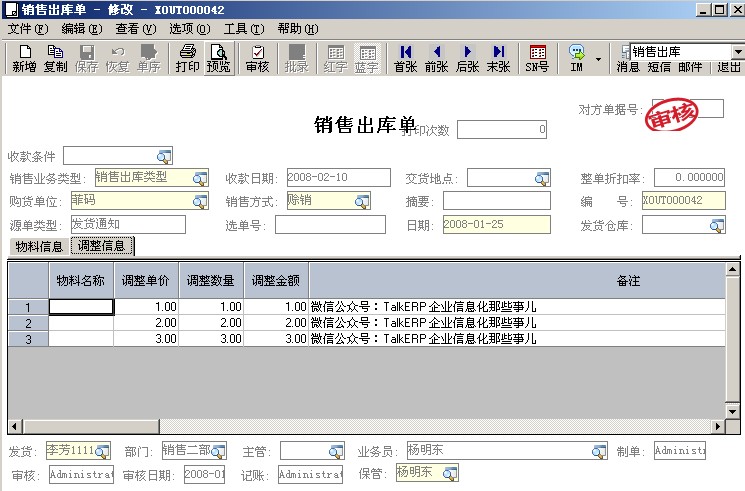Screen dimensions: 745x491
Task: Click the horizontal scrollbar thumb
Action: click(92, 426)
